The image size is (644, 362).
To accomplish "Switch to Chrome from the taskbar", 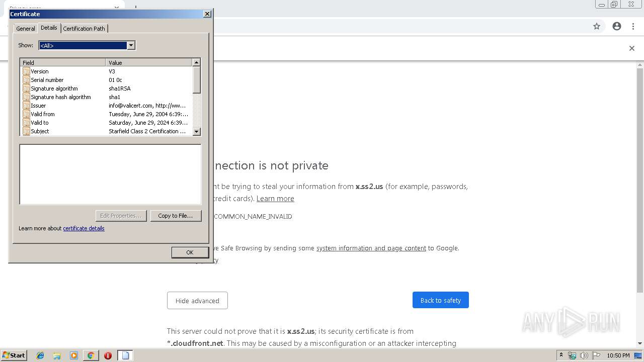I will click(91, 355).
